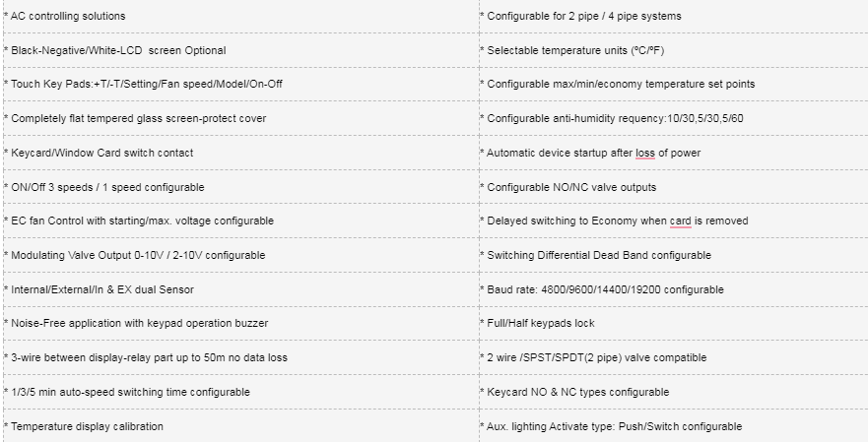This screenshot has height=442, width=868.
Task: Click the 'EC fan Control' feature line
Action: (x=142, y=221)
